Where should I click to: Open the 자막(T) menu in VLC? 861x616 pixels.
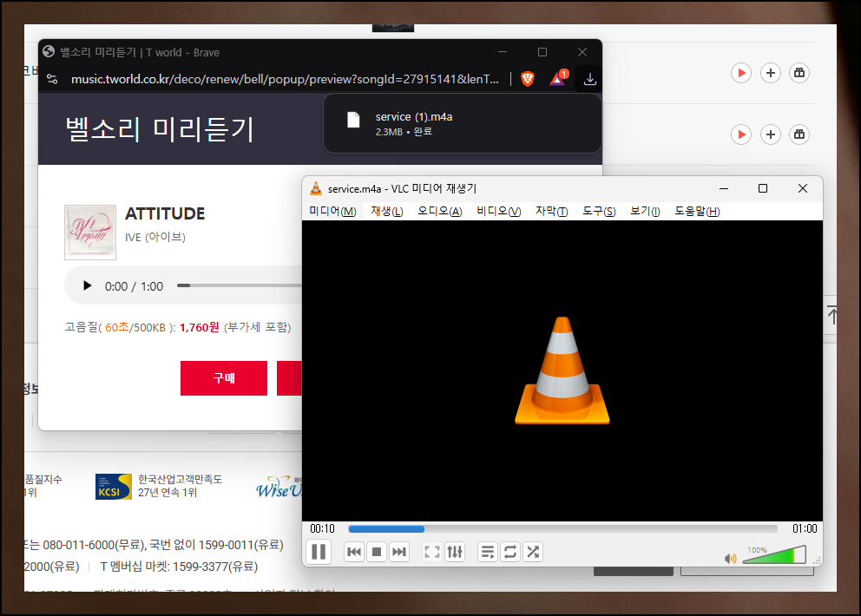pyautogui.click(x=551, y=212)
